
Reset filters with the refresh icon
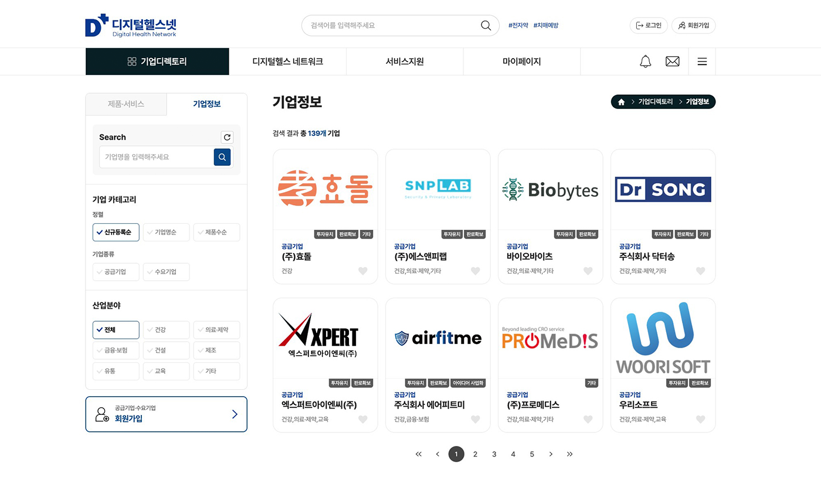coord(227,137)
